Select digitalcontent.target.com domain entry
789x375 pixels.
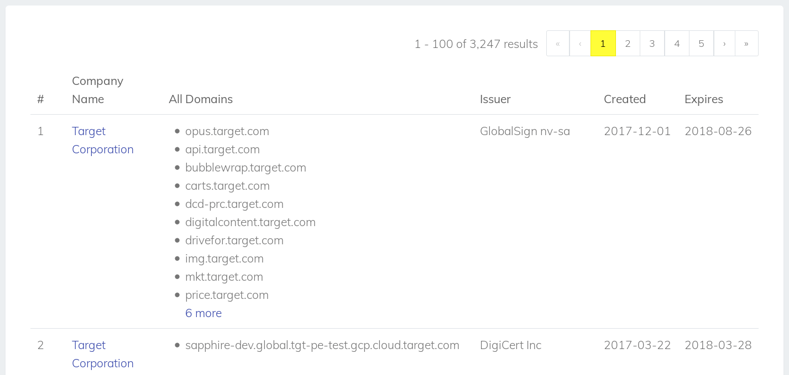tap(250, 222)
